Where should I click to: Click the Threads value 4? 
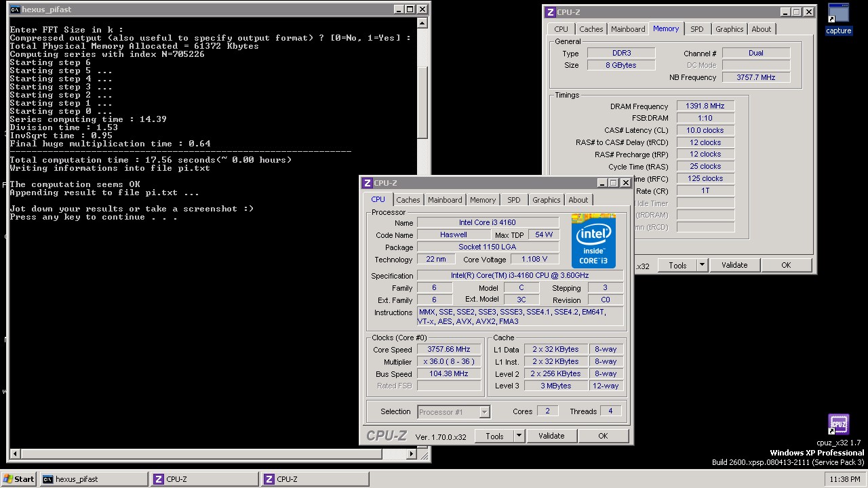click(x=610, y=411)
